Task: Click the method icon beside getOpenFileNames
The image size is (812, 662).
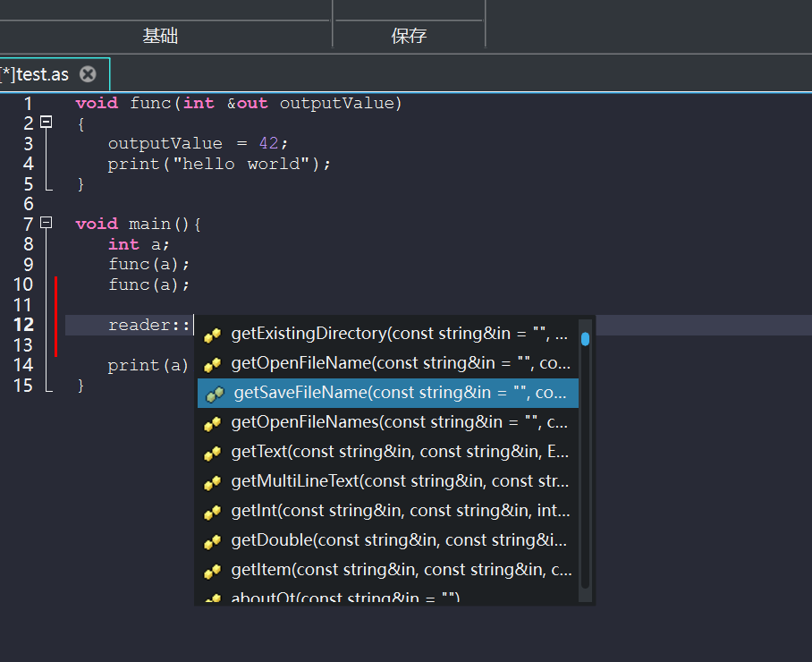Action: (x=212, y=424)
